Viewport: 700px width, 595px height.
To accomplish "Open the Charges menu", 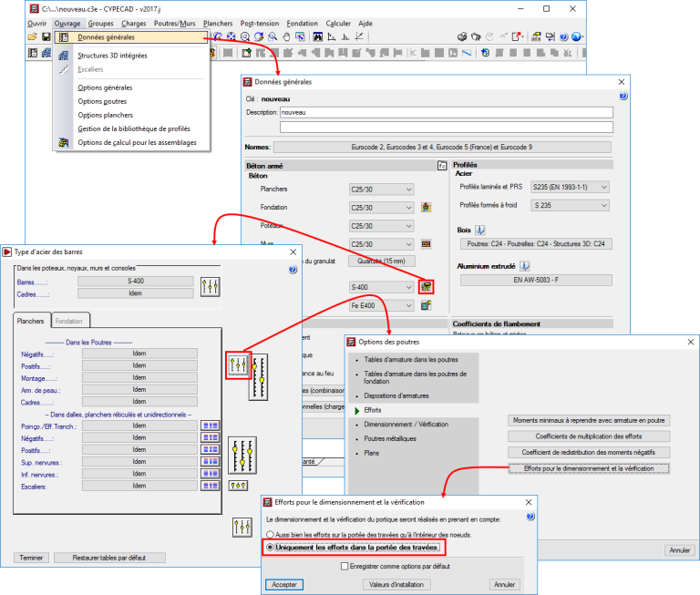I will pyautogui.click(x=133, y=23).
